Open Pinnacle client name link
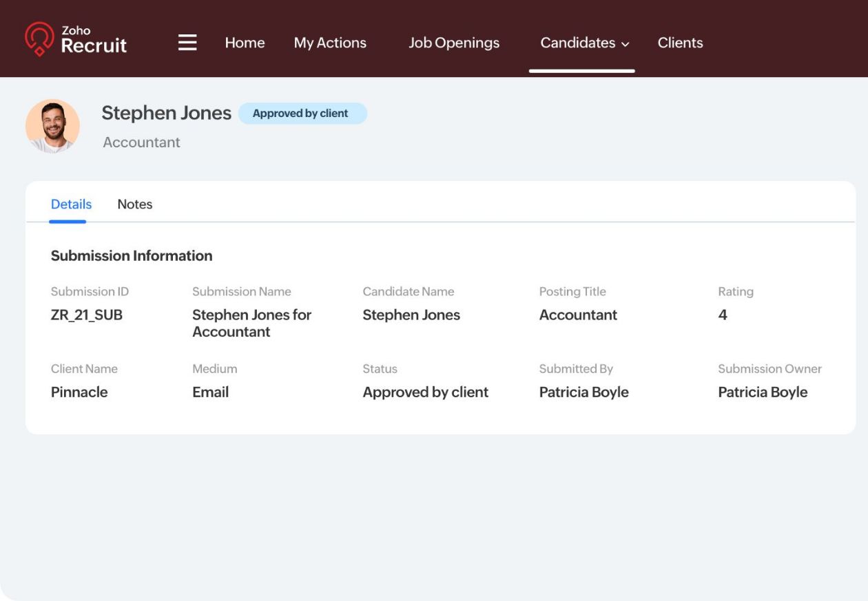 79,392
